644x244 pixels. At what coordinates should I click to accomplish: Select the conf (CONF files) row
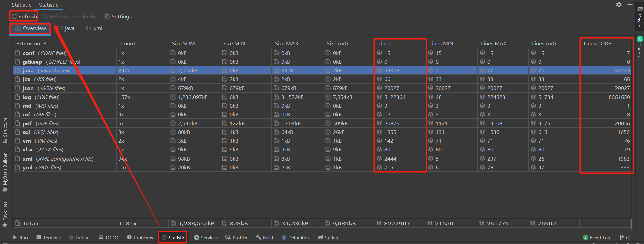pos(322,53)
